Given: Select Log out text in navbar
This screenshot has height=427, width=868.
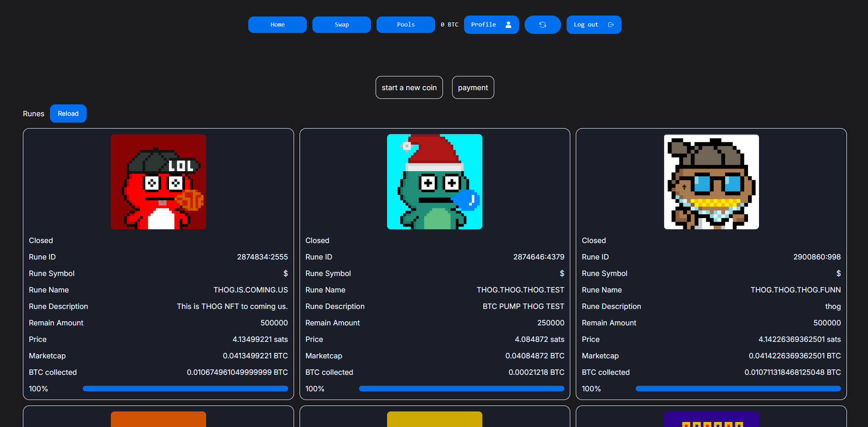Looking at the screenshot, I should (x=586, y=25).
